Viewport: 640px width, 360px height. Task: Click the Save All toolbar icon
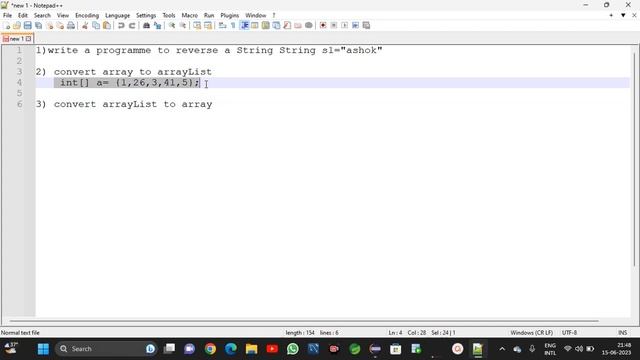(x=38, y=25)
